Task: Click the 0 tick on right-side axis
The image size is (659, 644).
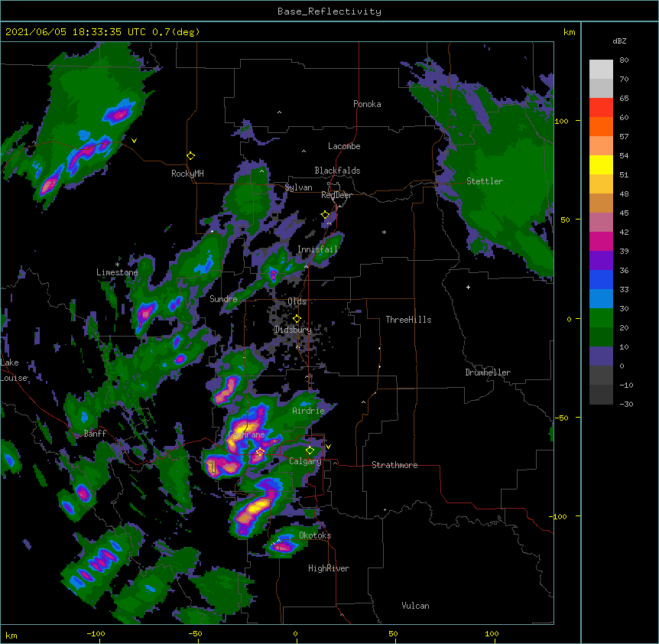Action: tap(569, 319)
